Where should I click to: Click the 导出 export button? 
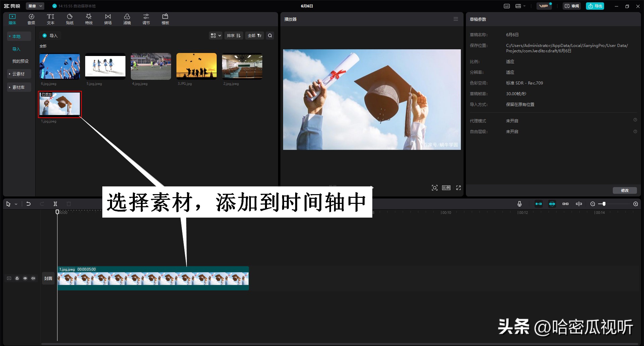click(x=595, y=6)
